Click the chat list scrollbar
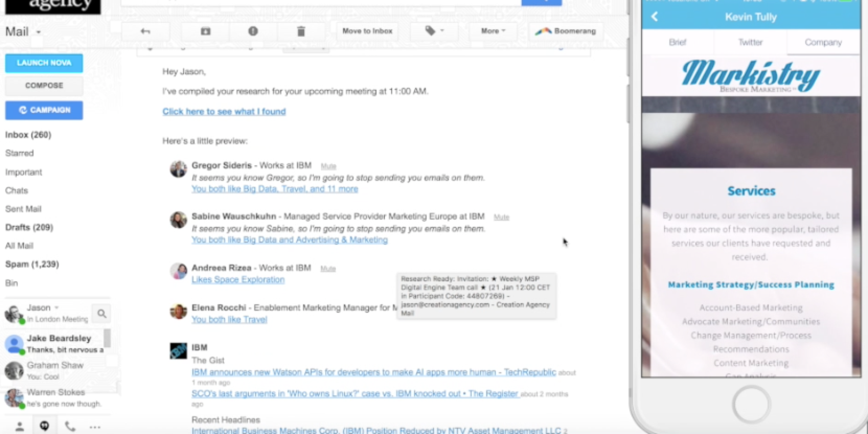This screenshot has width=868, height=434. pos(107,338)
